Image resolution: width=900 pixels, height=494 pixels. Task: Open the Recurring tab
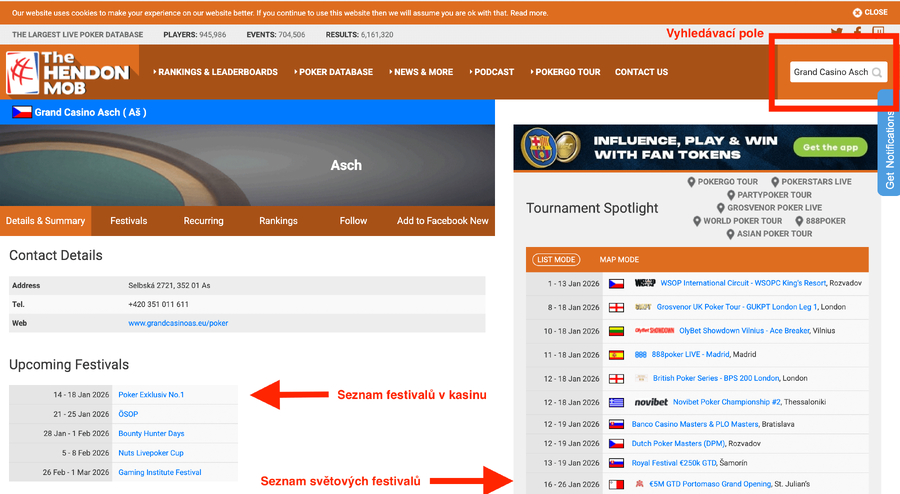tap(203, 221)
